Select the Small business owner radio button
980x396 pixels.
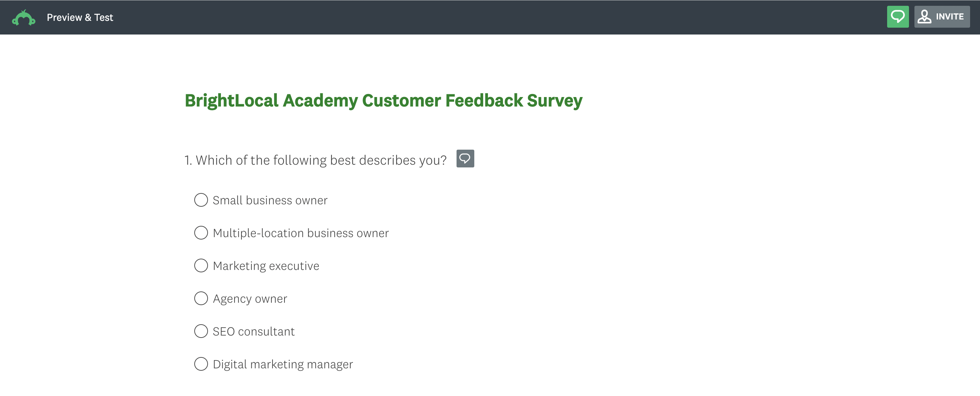tap(201, 200)
